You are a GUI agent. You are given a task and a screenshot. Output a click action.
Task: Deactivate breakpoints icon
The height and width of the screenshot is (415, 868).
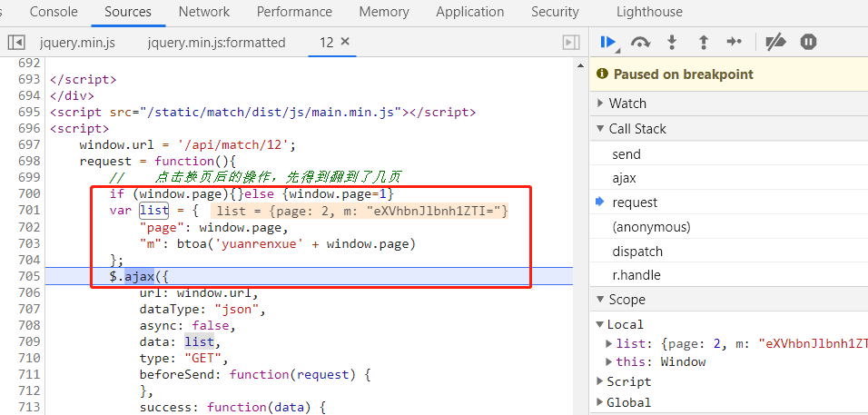(x=775, y=42)
